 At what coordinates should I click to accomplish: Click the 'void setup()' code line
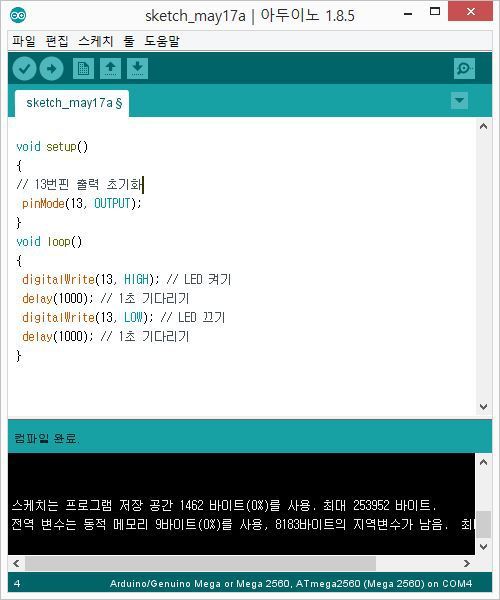click(52, 147)
